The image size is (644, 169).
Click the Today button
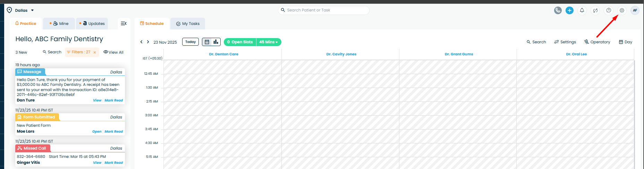click(x=190, y=42)
